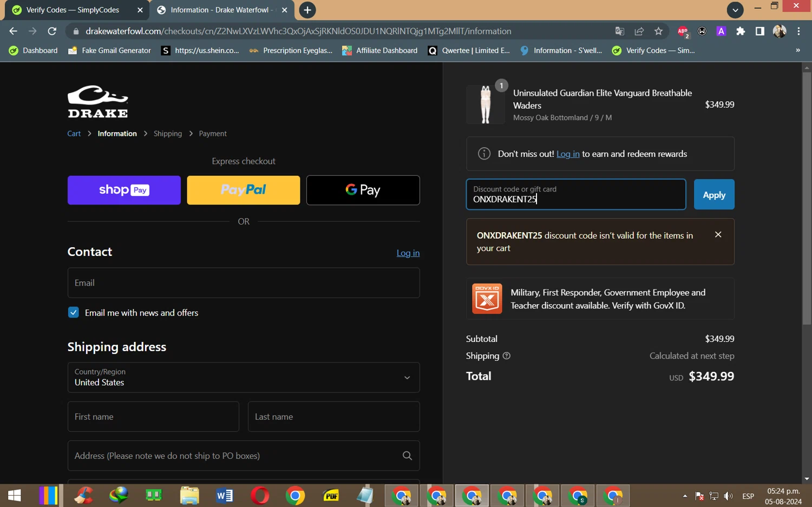The height and width of the screenshot is (507, 812).
Task: Show hidden system tray icons
Action: point(685,496)
